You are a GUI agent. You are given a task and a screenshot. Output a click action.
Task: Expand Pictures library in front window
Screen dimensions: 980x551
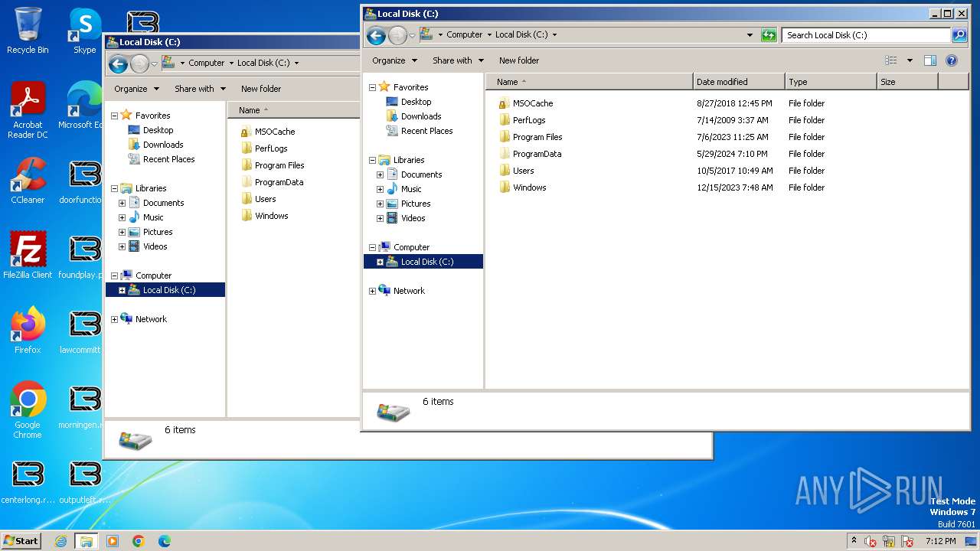(380, 204)
